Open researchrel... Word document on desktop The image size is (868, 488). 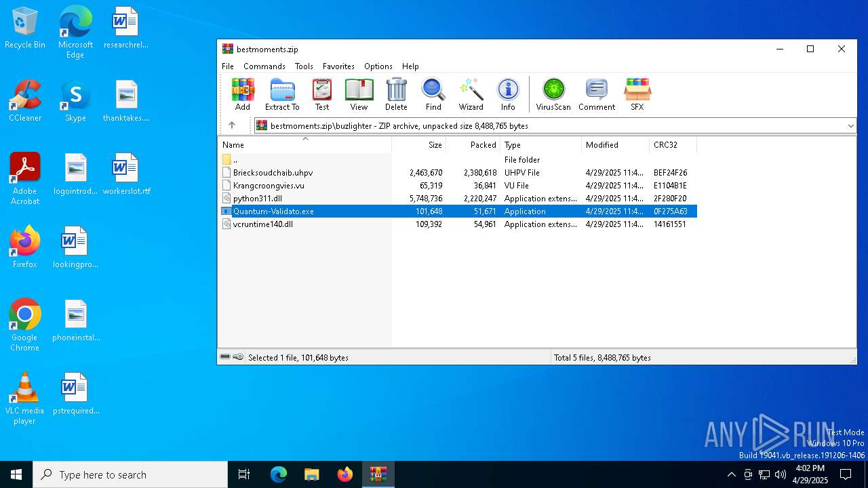point(125,28)
